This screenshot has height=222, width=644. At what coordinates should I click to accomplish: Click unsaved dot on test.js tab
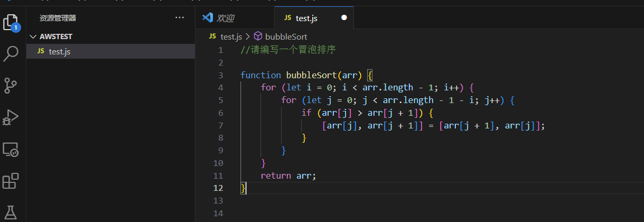(344, 18)
